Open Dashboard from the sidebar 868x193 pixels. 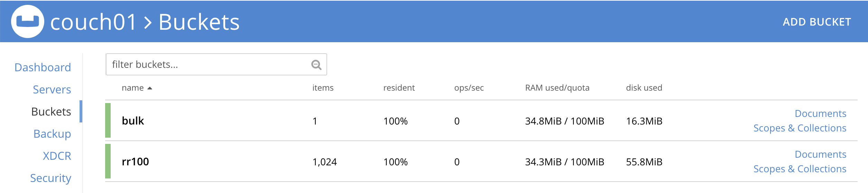point(43,67)
